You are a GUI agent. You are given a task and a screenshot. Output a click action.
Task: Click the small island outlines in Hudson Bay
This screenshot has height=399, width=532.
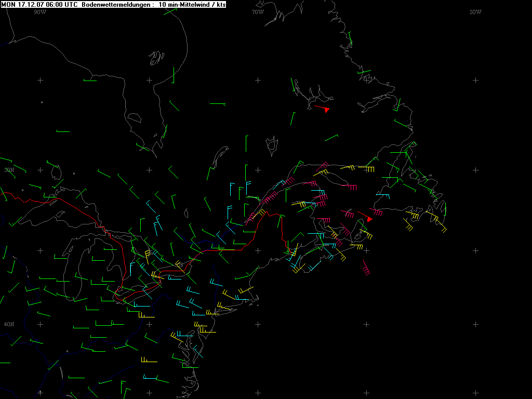pos(155,58)
